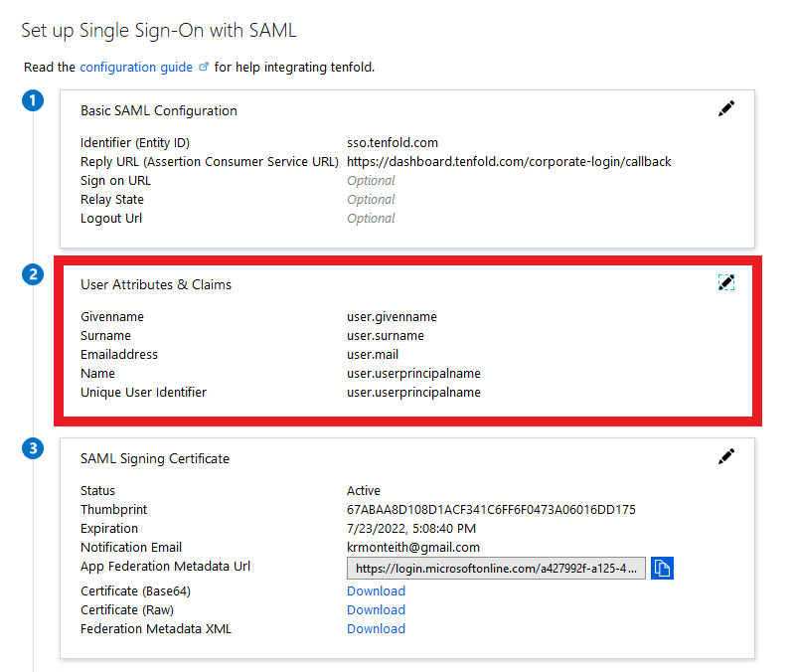The width and height of the screenshot is (793, 672).
Task: Download Certificate (Base64)
Action: click(x=376, y=591)
